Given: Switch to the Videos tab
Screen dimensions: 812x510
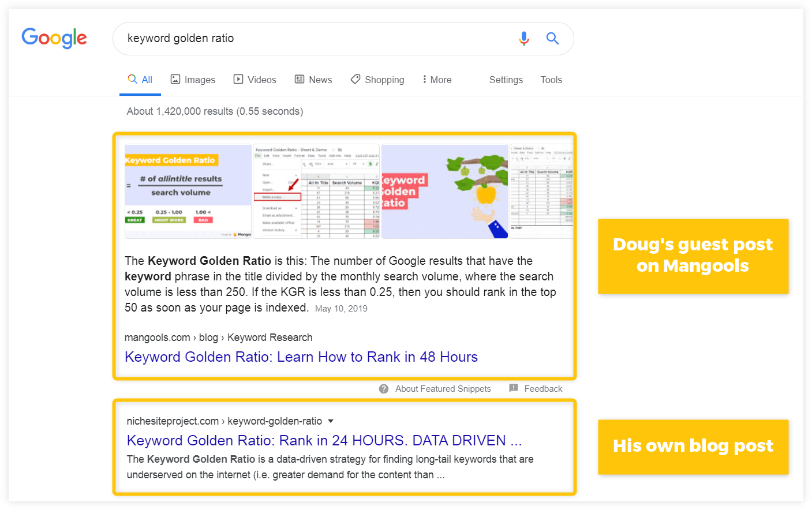Looking at the screenshot, I should coord(255,80).
